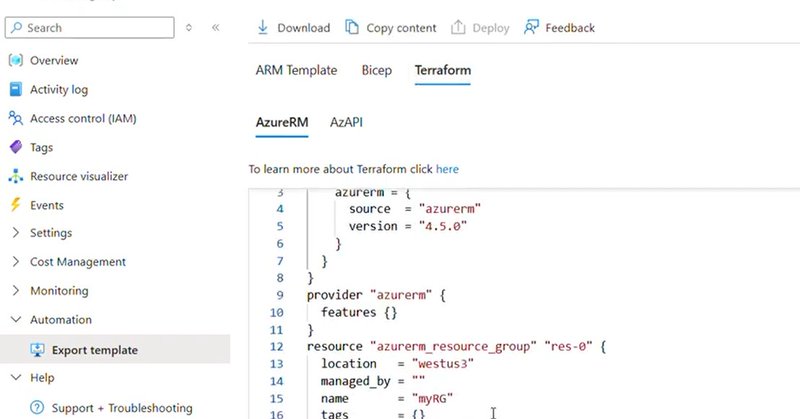This screenshot has width=800, height=419.
Task: Click the Resource visualizer hierarchy icon
Action: click(x=16, y=176)
